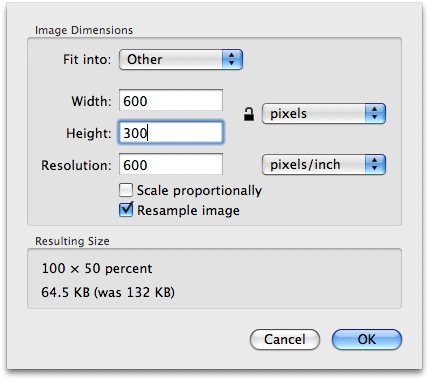Click the 100 × 50 percent readout

click(97, 268)
